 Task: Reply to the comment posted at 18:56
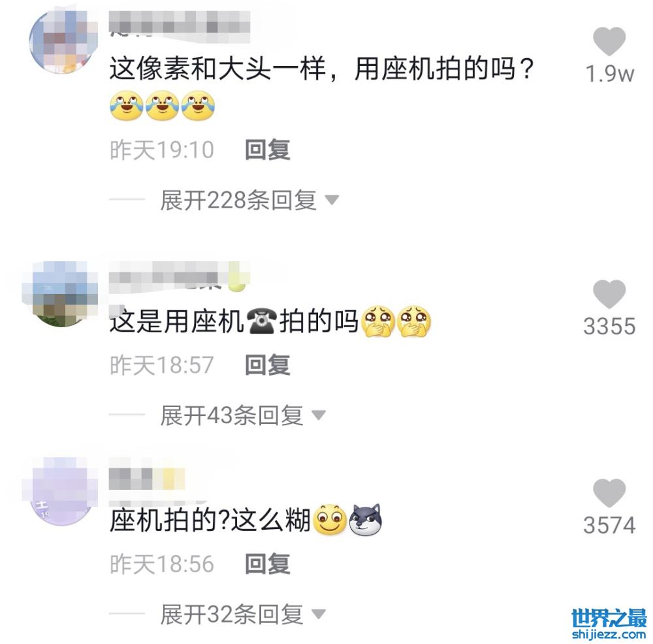(267, 564)
